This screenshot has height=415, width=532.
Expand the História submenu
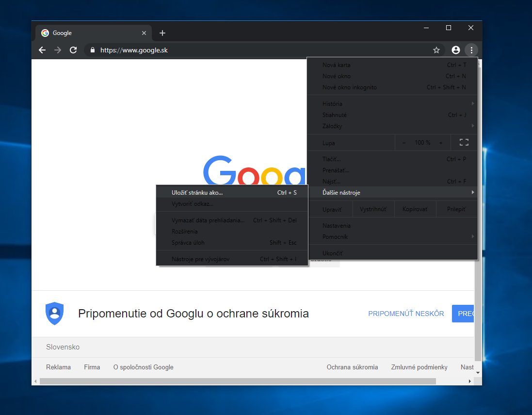click(x=392, y=103)
